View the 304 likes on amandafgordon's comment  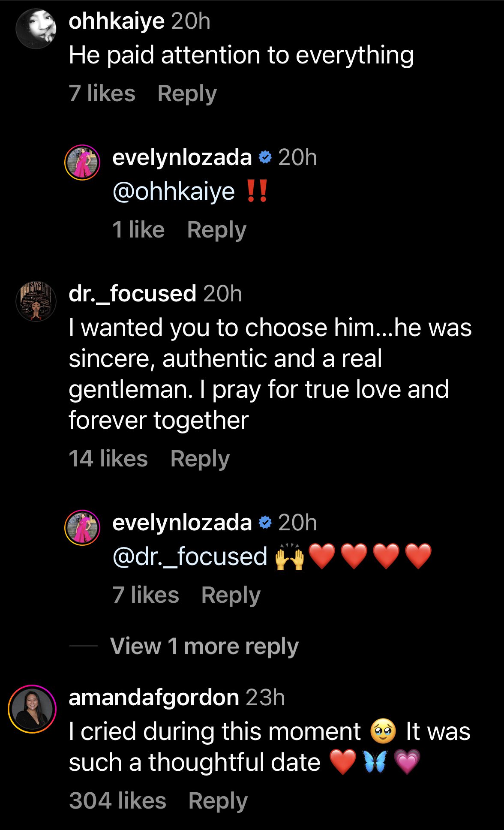[x=117, y=801]
